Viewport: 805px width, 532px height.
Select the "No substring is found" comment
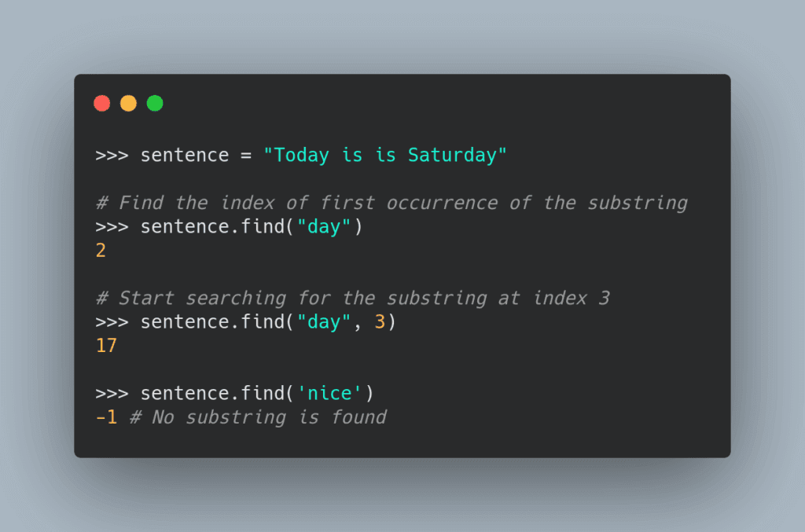[x=258, y=417]
